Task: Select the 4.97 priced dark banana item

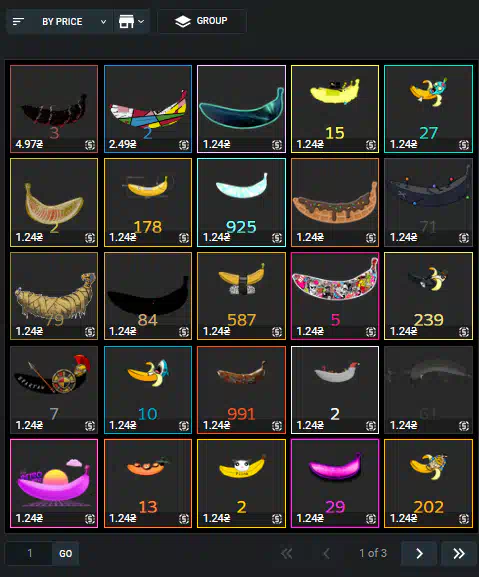Action: pos(54,109)
